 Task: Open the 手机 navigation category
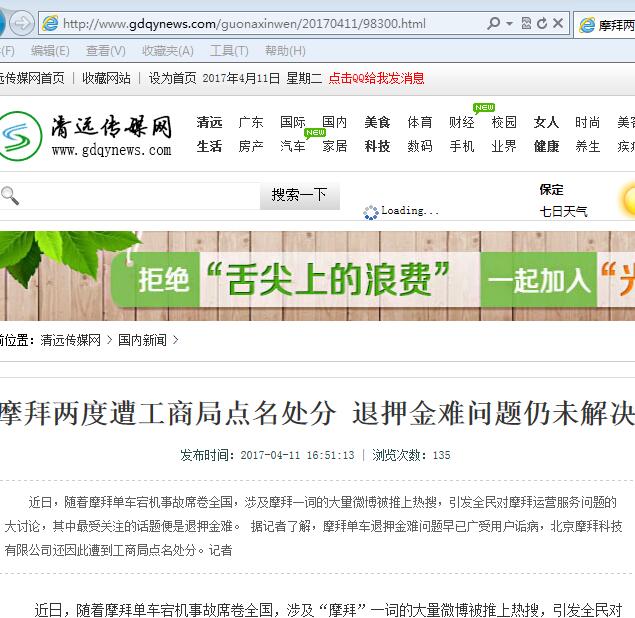click(x=462, y=146)
